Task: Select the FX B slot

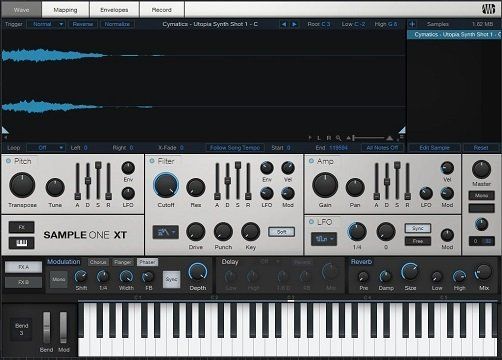Action: 23,282
